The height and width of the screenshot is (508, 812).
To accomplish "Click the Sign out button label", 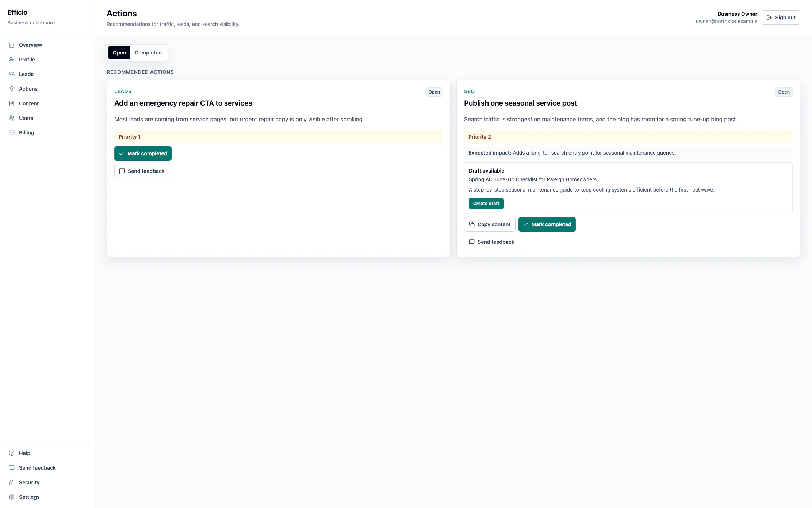I will coord(785,18).
